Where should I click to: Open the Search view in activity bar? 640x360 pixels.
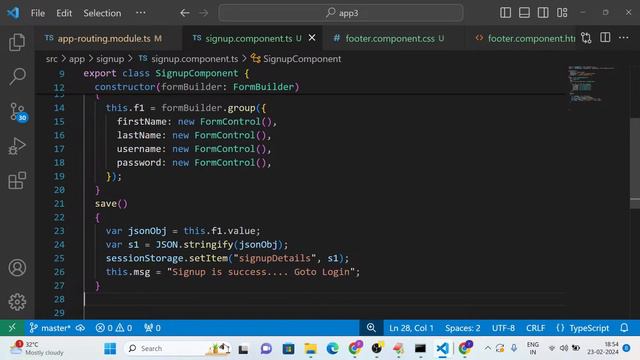point(17,76)
